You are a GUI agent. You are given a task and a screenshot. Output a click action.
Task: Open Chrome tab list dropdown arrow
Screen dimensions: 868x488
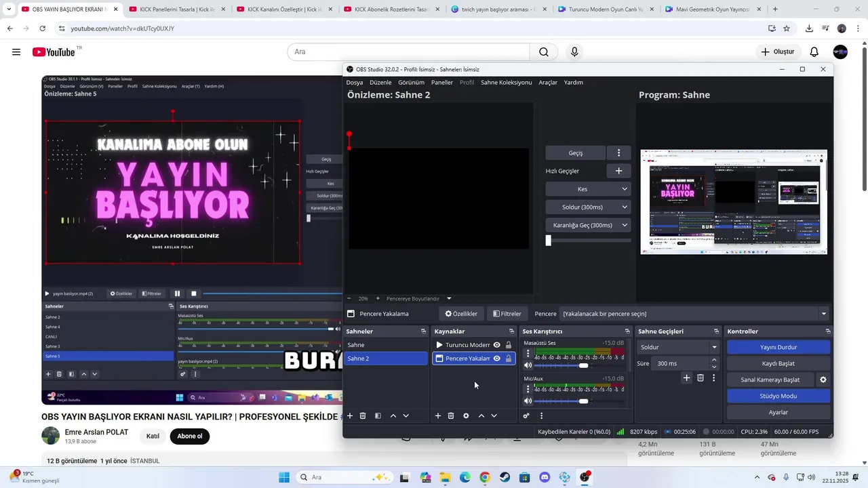(9, 9)
